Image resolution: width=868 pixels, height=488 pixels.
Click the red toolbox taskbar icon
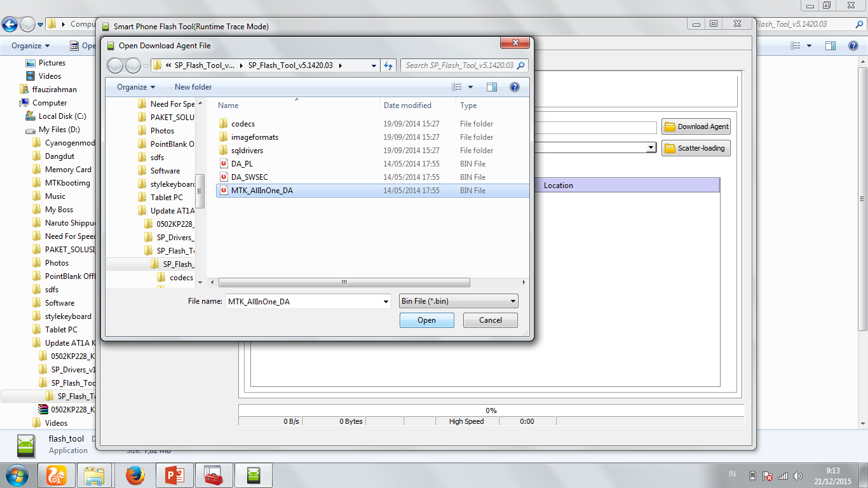coord(213,475)
